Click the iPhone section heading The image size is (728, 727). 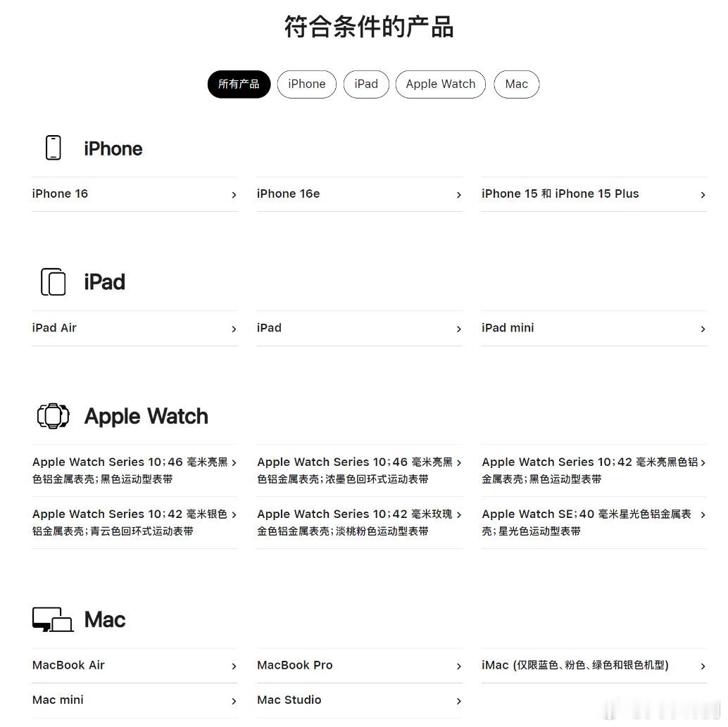tap(113, 148)
